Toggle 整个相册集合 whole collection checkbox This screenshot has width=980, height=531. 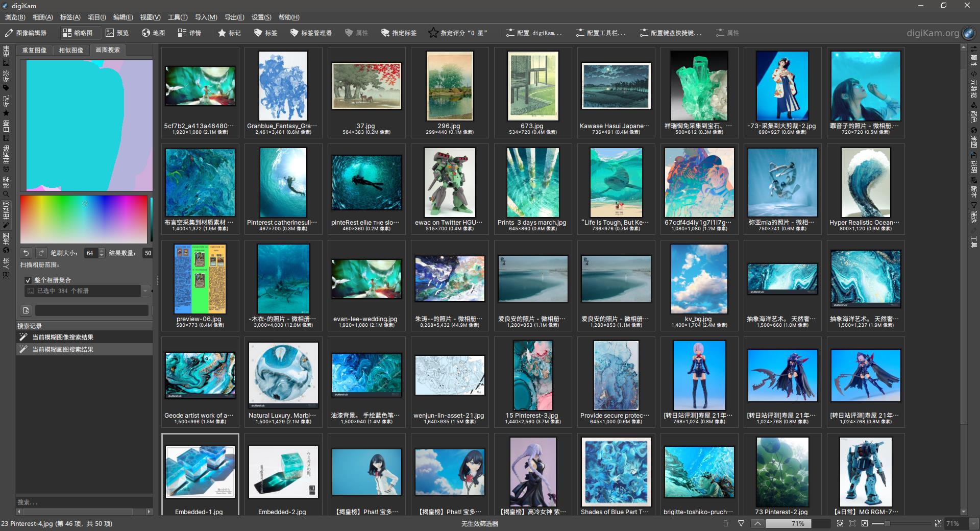(28, 280)
